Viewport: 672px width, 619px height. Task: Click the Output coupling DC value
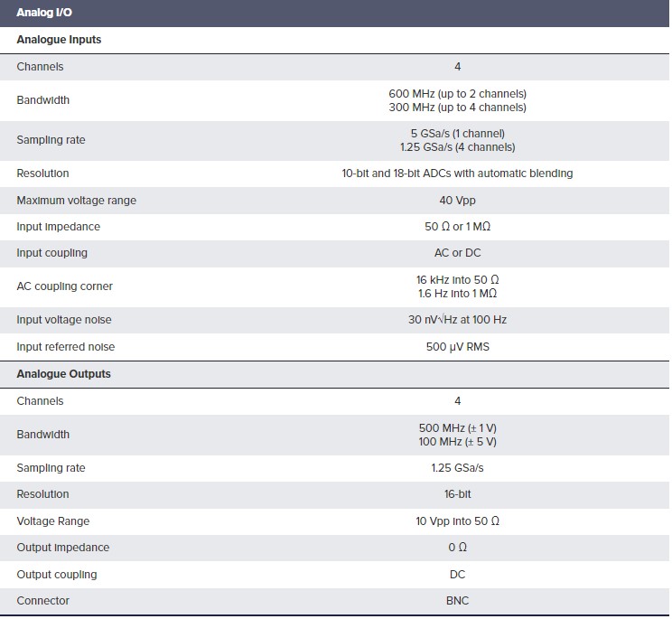(x=457, y=574)
